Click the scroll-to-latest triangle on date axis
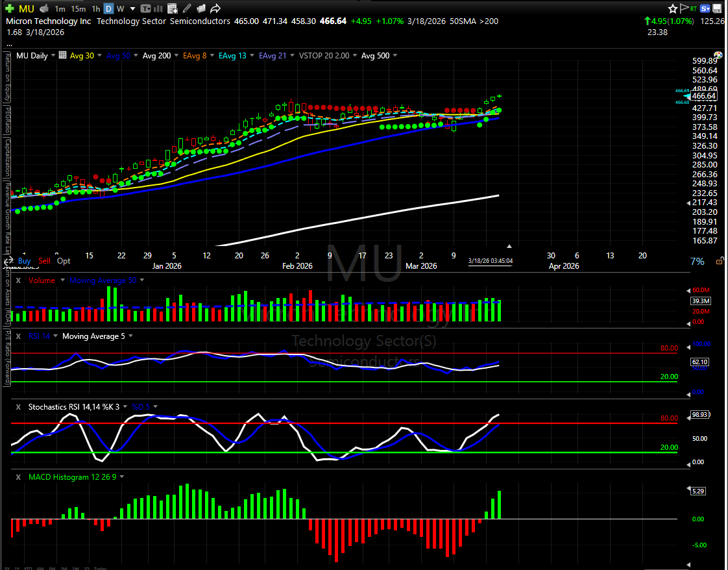This screenshot has height=570, width=728. click(509, 246)
